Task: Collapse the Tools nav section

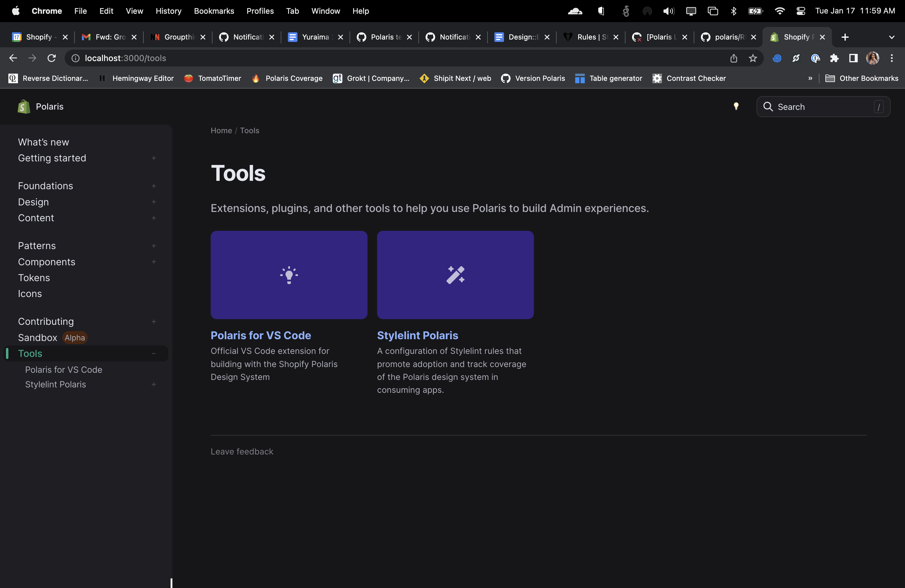Action: [x=154, y=354]
